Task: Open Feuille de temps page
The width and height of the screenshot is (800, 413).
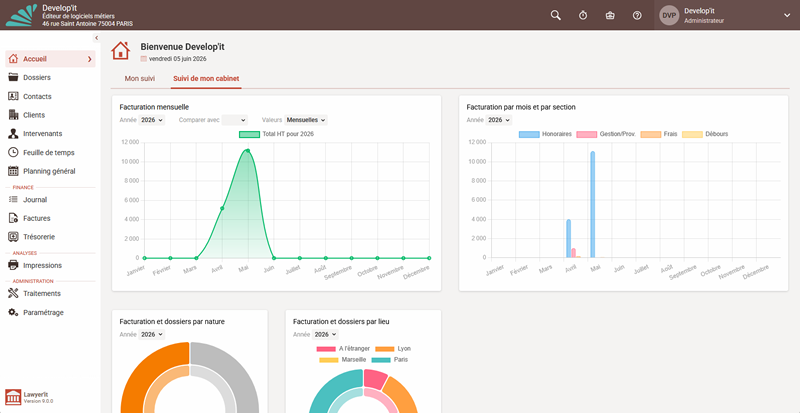Action: tap(48, 152)
